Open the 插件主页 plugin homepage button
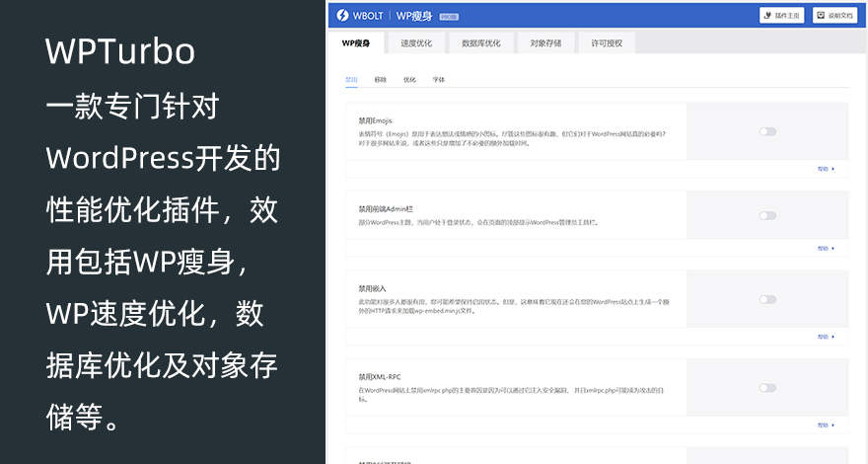This screenshot has height=464, width=868. 781,16
